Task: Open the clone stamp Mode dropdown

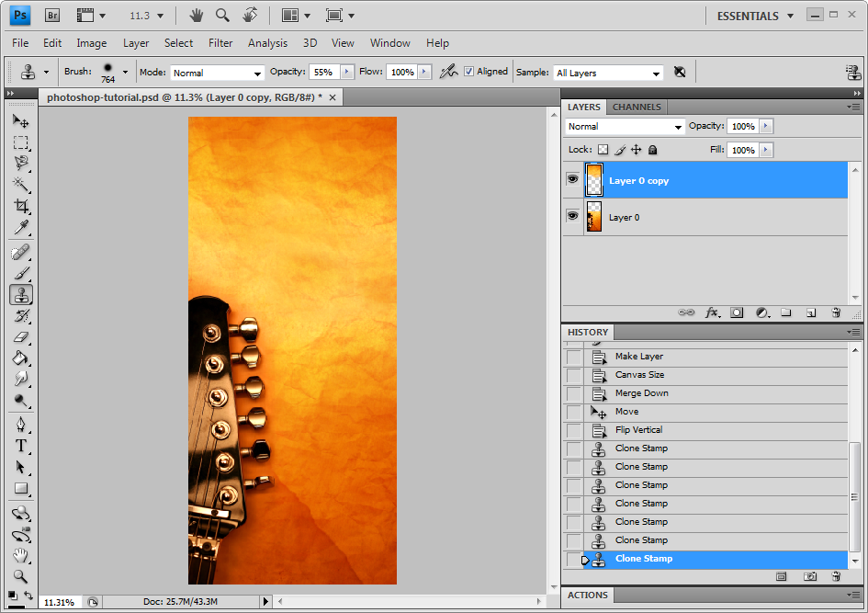Action: [217, 73]
